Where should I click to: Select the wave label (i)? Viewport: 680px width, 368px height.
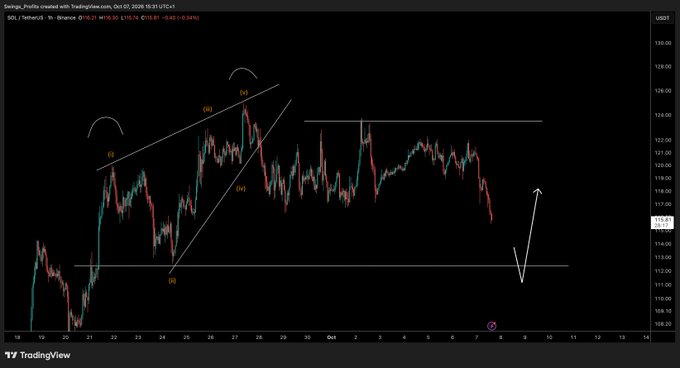click(x=111, y=154)
